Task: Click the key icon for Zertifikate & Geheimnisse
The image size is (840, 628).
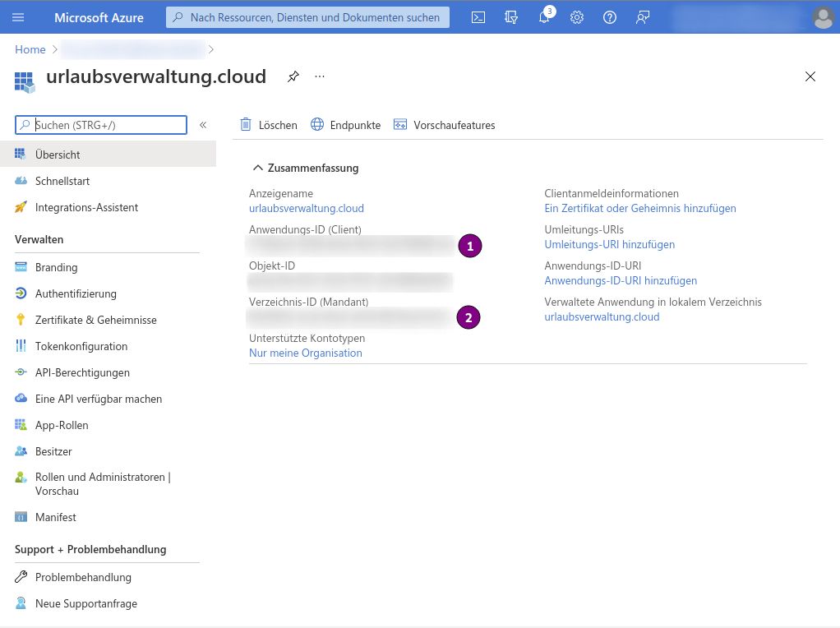Action: pos(21,320)
